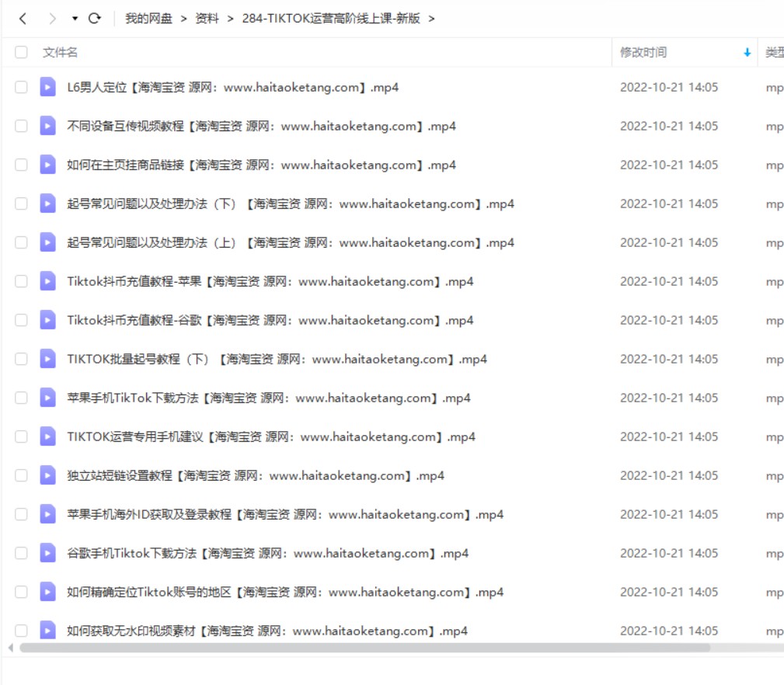The width and height of the screenshot is (784, 685).
Task: Select file name 起号常见问题以及处理办法（上）
Action: coord(291,243)
